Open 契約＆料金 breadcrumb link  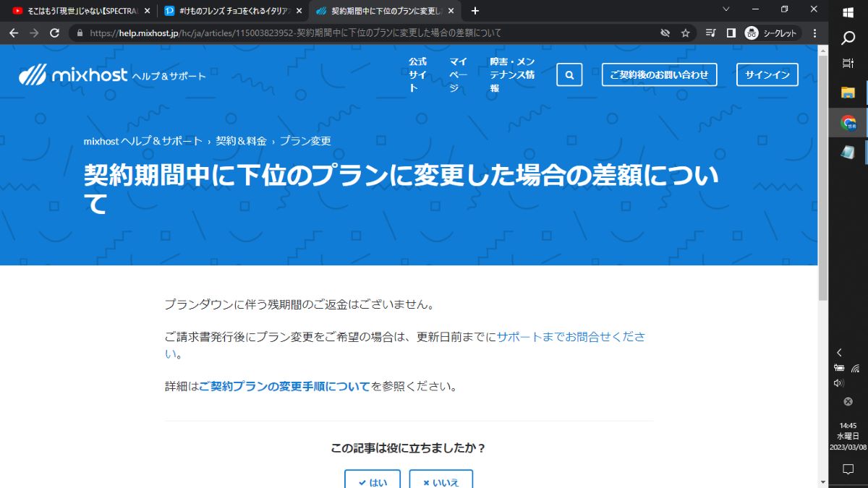(241, 141)
